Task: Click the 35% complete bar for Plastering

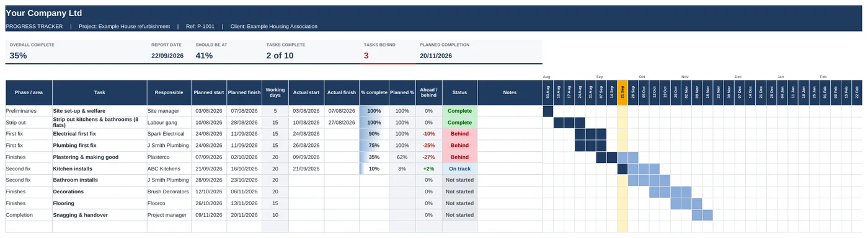Action: point(374,157)
